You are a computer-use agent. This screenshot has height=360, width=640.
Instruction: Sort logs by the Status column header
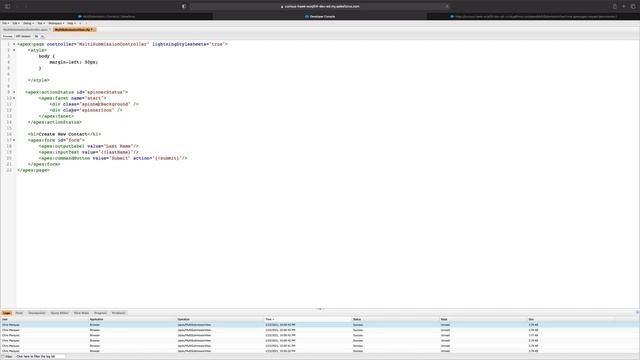click(x=395, y=319)
